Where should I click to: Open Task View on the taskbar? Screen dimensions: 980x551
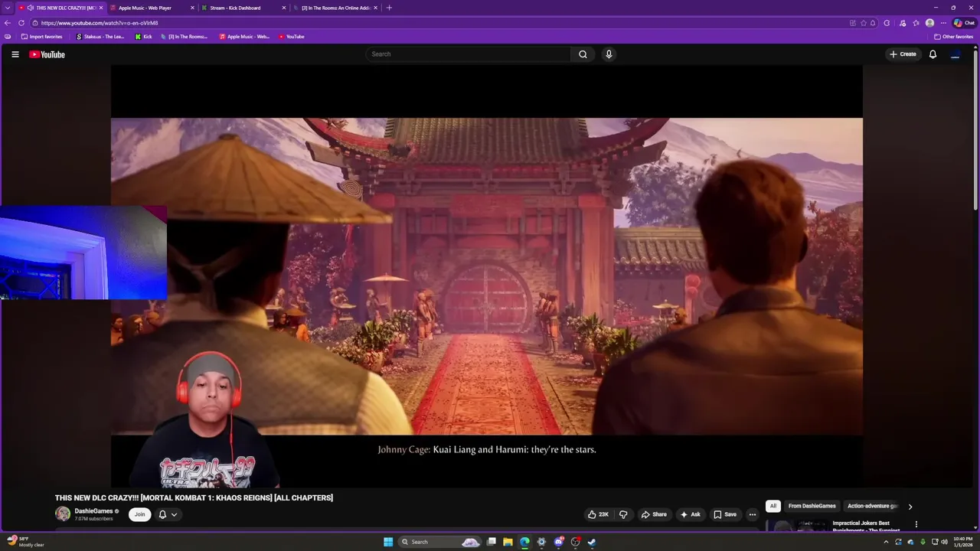point(492,542)
